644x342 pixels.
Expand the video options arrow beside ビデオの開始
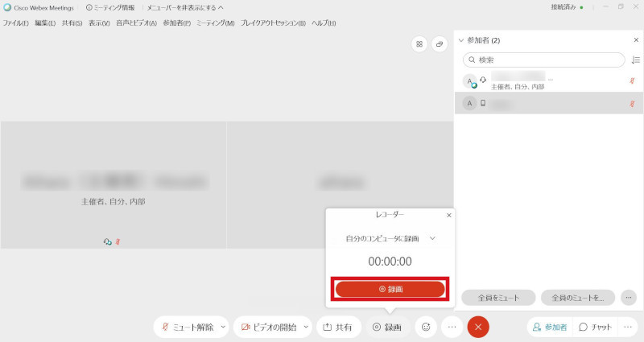[x=306, y=327]
